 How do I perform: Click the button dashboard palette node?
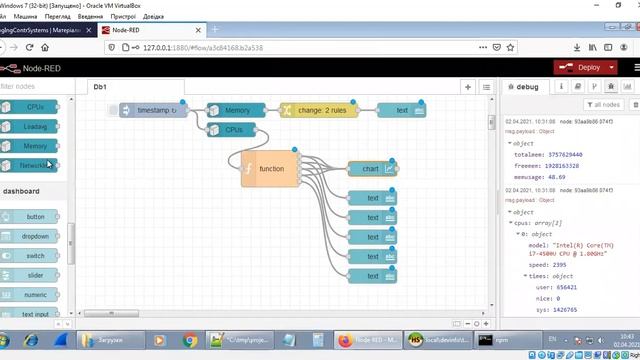click(29, 217)
